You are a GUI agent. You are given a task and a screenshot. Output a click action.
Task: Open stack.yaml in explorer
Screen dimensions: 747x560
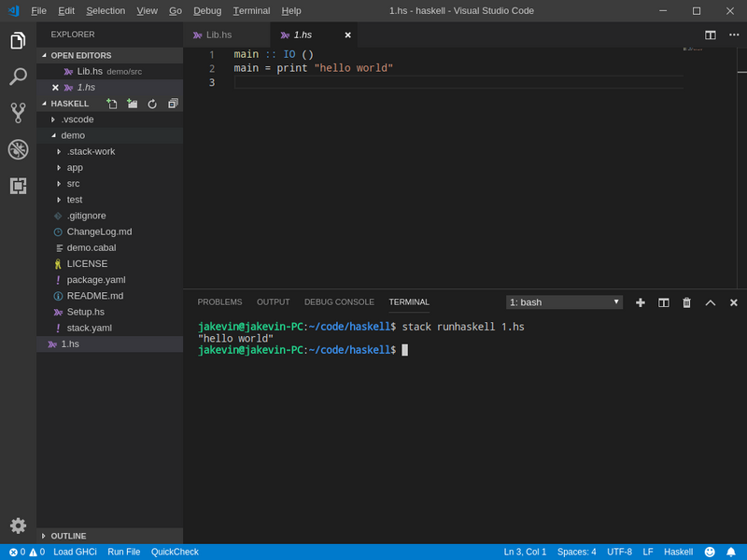pos(109,329)
